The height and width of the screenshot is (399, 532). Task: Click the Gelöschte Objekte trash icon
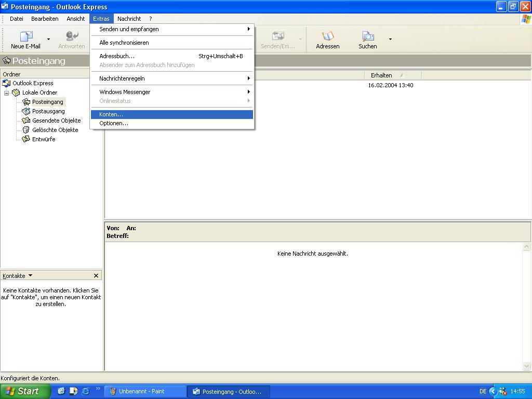point(26,130)
